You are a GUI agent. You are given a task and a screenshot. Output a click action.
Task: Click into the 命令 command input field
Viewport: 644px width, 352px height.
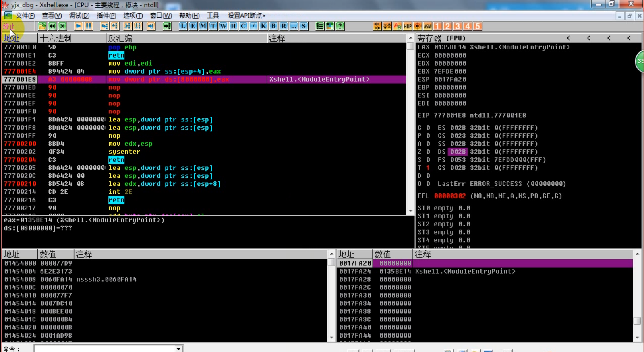[104, 349]
